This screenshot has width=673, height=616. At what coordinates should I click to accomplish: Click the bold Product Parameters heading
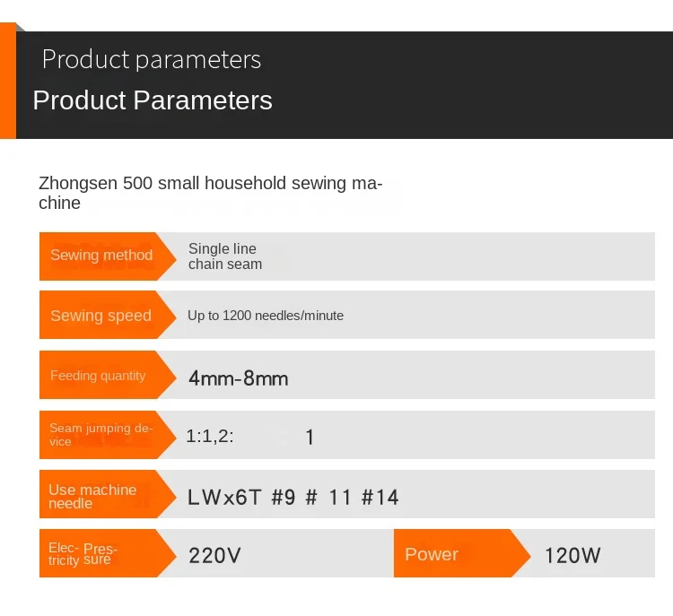click(x=153, y=100)
